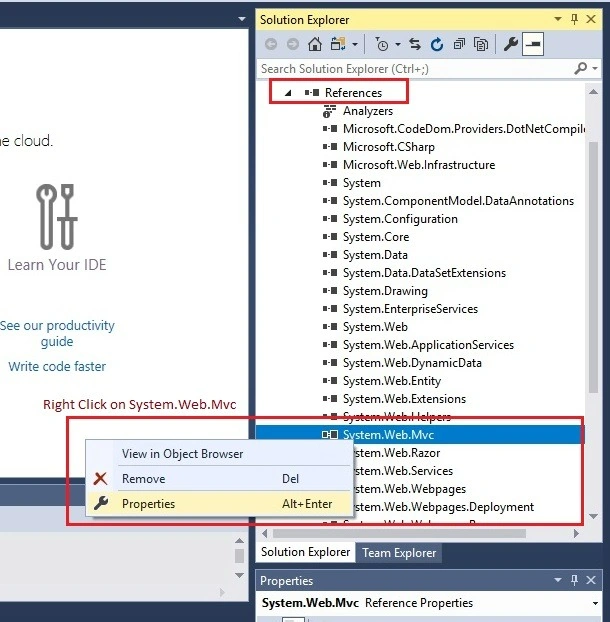Screen dimensions: 610x622
Task: Click the scroll up arrow in Solution Explorer
Action: [593, 92]
